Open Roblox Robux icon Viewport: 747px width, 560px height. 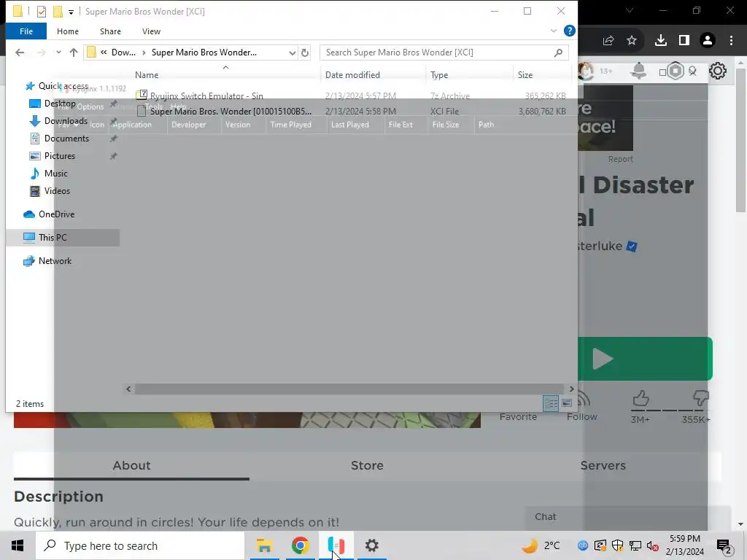[675, 71]
